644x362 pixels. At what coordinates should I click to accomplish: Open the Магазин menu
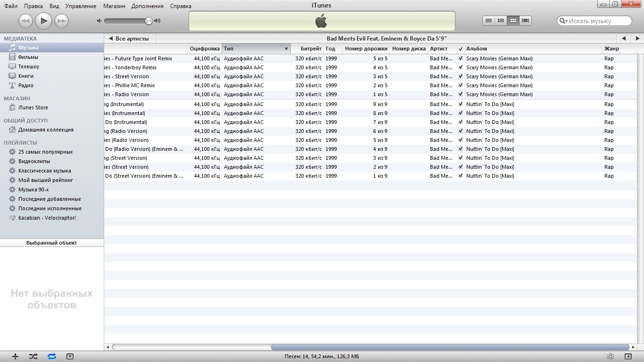[115, 6]
